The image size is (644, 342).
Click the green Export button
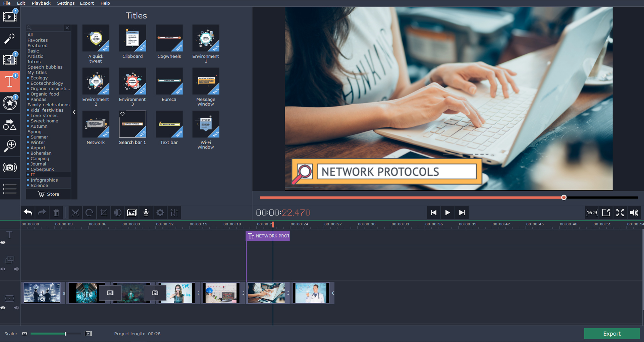click(611, 333)
